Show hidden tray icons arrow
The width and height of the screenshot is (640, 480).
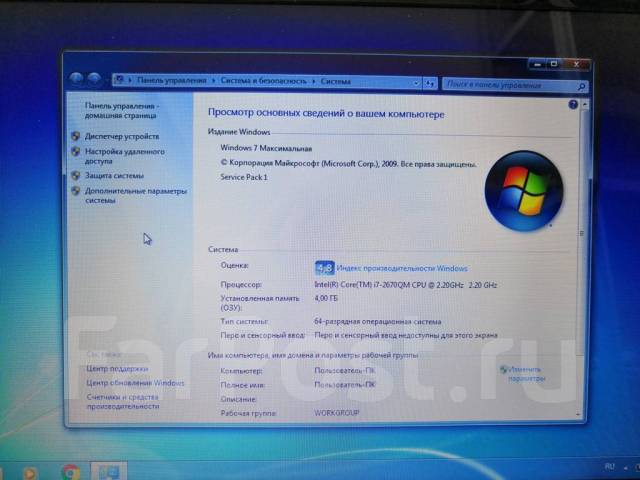(626, 467)
